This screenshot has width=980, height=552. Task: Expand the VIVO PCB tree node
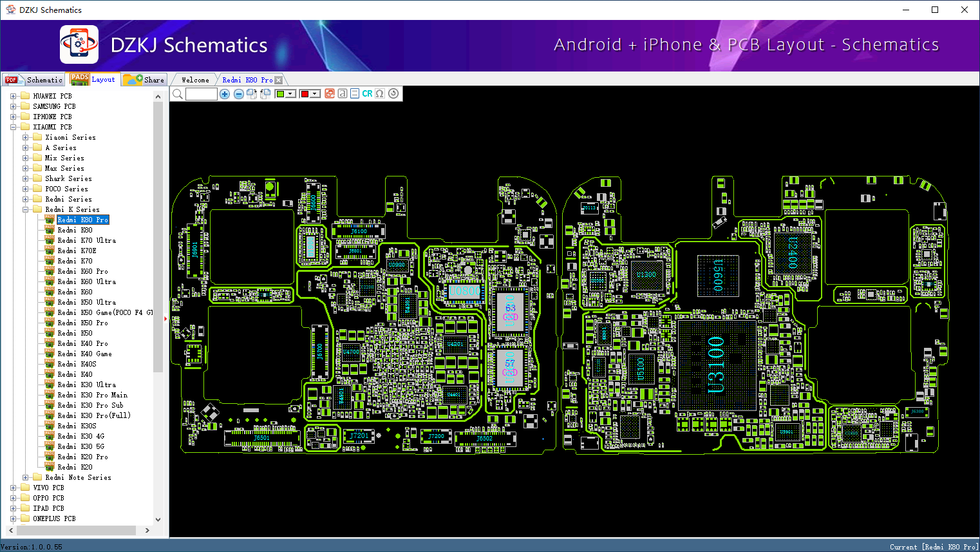[13, 488]
